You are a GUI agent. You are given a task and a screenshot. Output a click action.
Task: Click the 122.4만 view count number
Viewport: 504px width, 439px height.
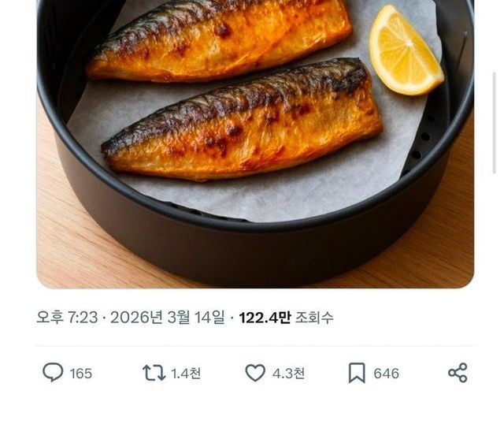(x=265, y=318)
